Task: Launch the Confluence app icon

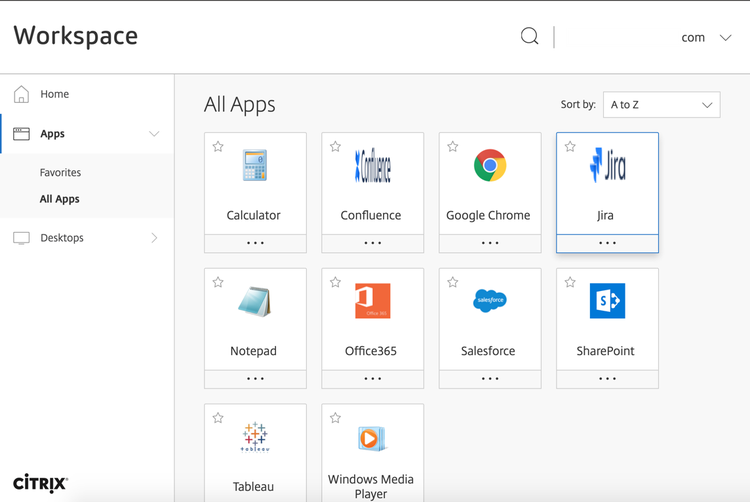Action: point(373,165)
